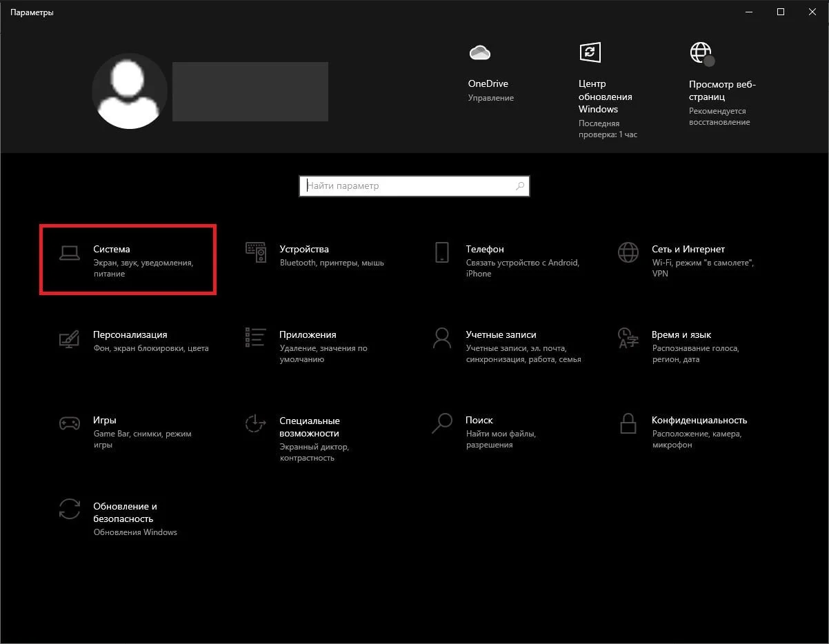The height and width of the screenshot is (644, 829).
Task: Open the Сеть и Интернет title
Action: pyautogui.click(x=688, y=249)
